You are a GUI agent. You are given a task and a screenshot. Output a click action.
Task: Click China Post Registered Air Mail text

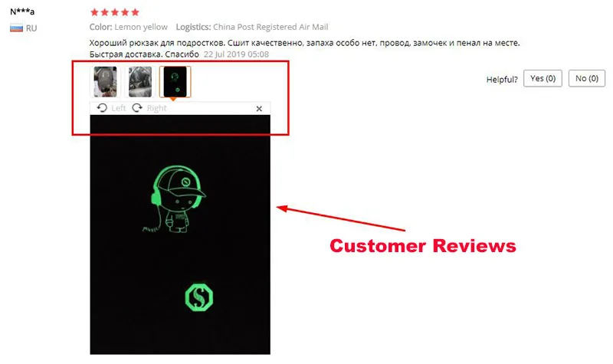[x=270, y=27]
